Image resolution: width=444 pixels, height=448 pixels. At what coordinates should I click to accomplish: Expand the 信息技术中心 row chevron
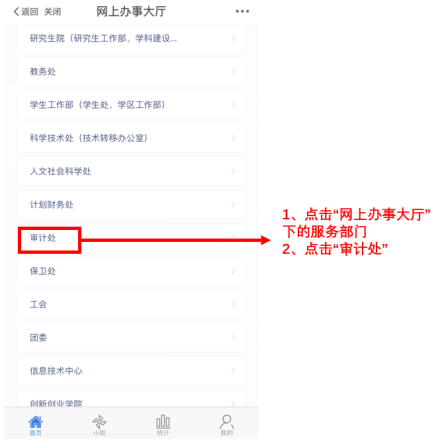233,371
